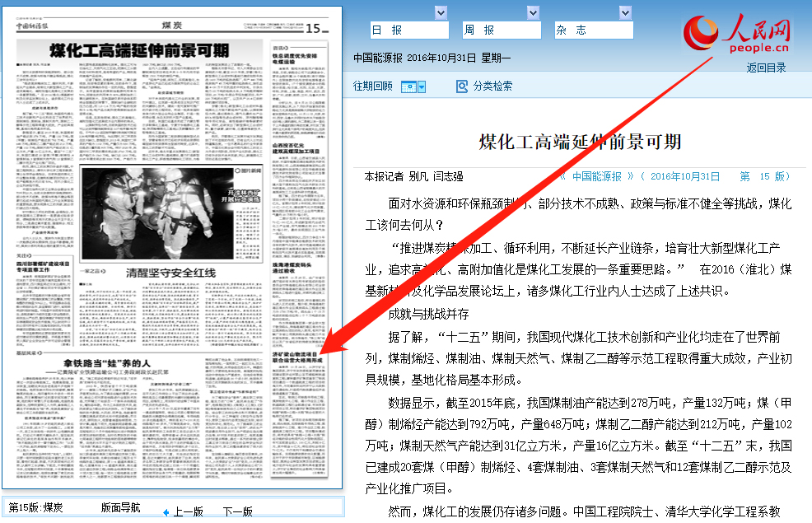812x523 pixels.
Task: Open 分类检索 link
Action: pyautogui.click(x=492, y=86)
